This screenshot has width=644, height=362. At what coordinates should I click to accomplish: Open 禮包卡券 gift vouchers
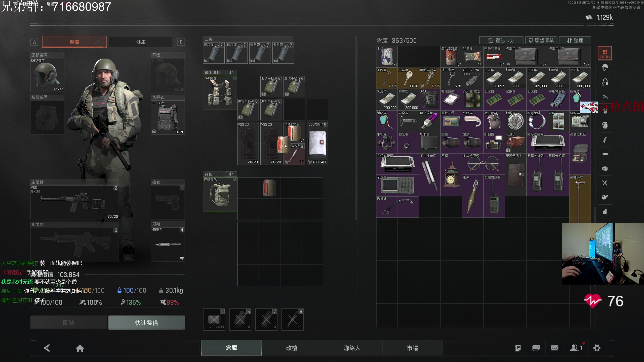click(501, 40)
